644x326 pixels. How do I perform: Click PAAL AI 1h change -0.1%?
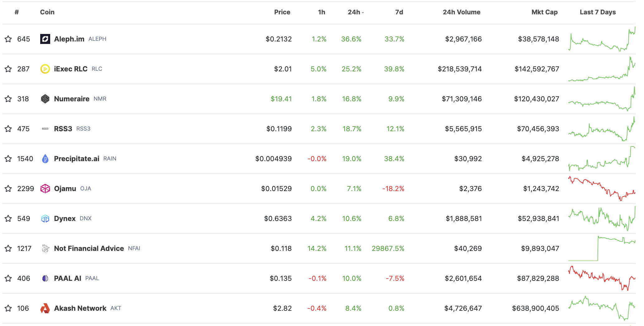(317, 278)
